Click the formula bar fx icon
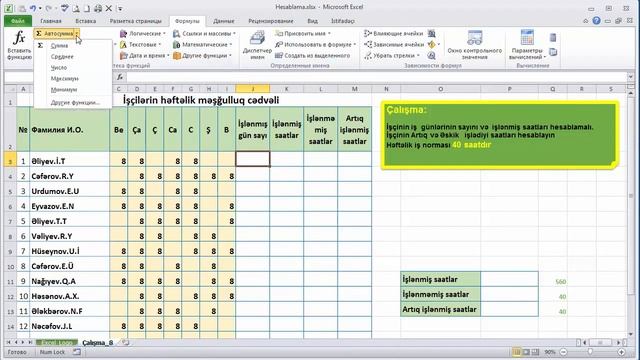 tap(120, 77)
